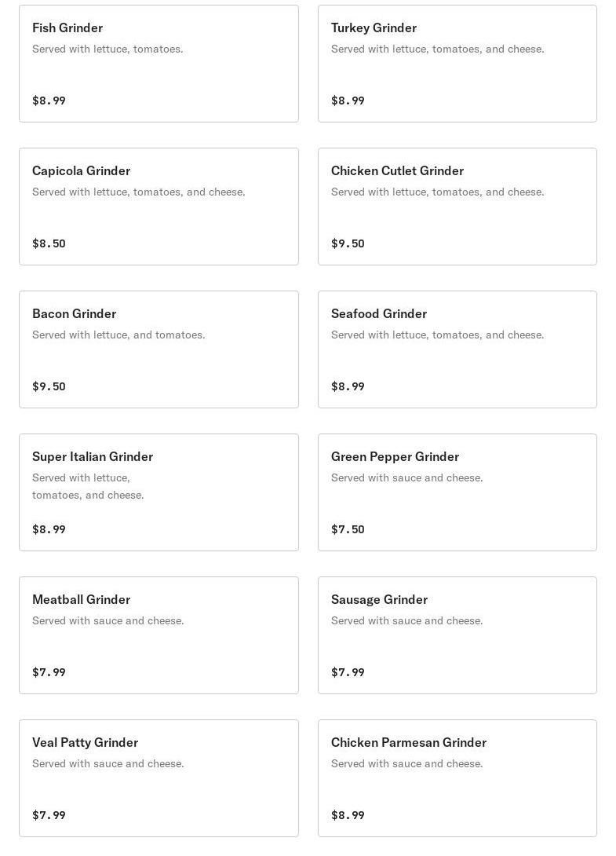Open the Sausage Grinder card
This screenshot has width=616, height=856.
457,635
